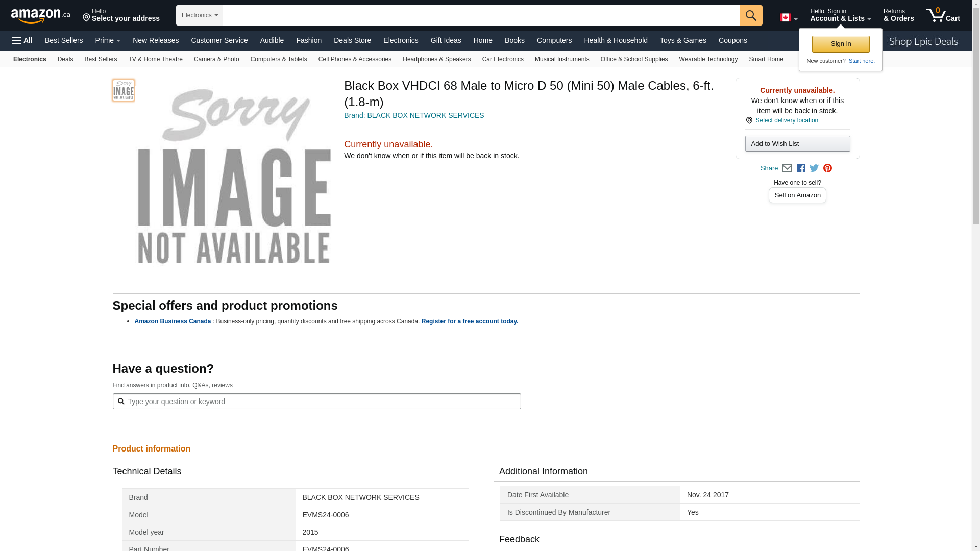Click the question keyword input field
Viewport: 980px width, 551px height.
[x=322, y=402]
